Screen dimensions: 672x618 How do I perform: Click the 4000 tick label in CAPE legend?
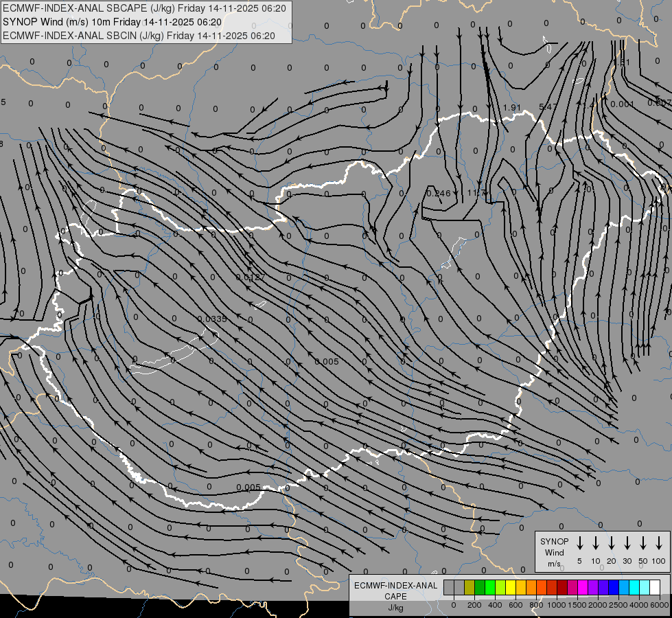pyautogui.click(x=639, y=605)
